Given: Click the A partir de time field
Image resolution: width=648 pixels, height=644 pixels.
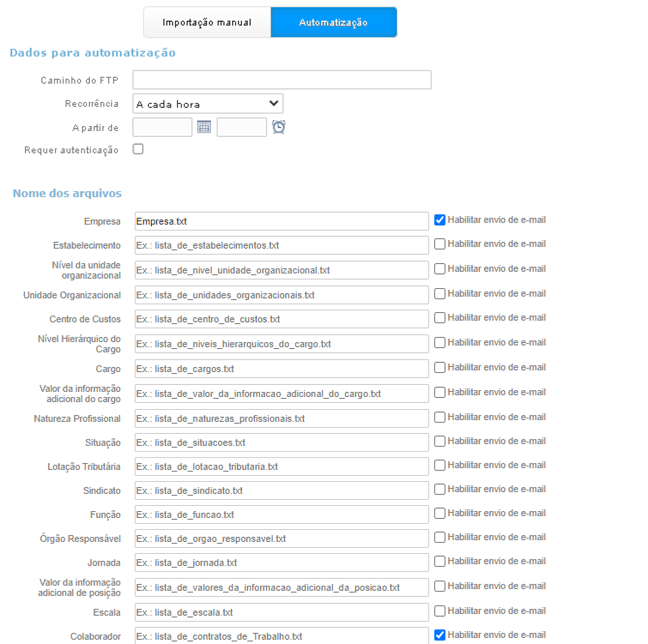Looking at the screenshot, I should 241,127.
